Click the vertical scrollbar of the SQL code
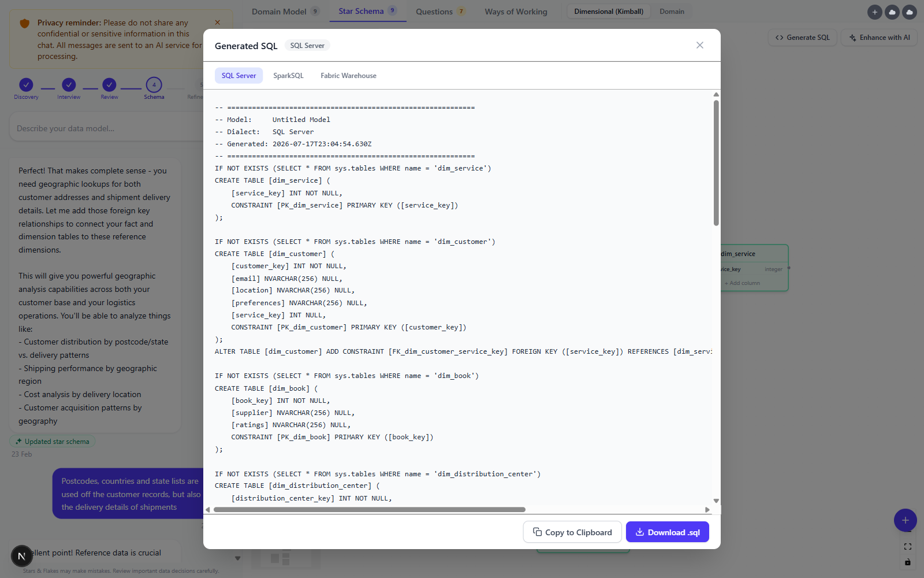 (x=716, y=162)
